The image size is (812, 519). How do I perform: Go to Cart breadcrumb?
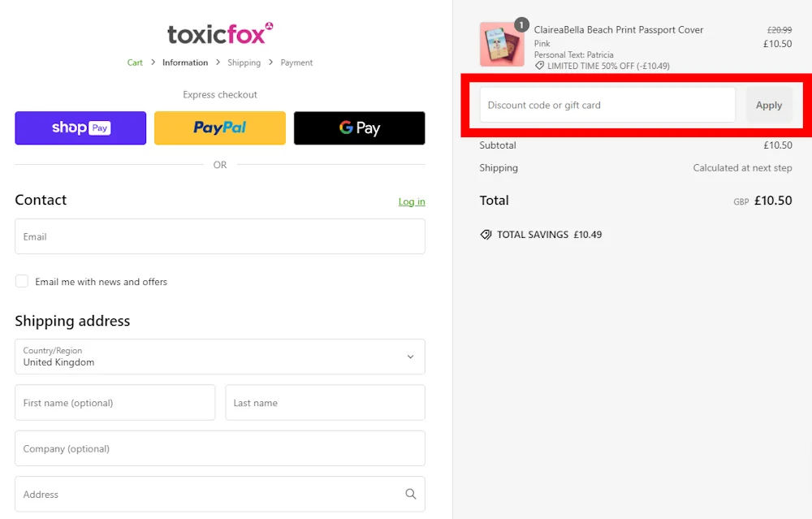[x=135, y=63]
